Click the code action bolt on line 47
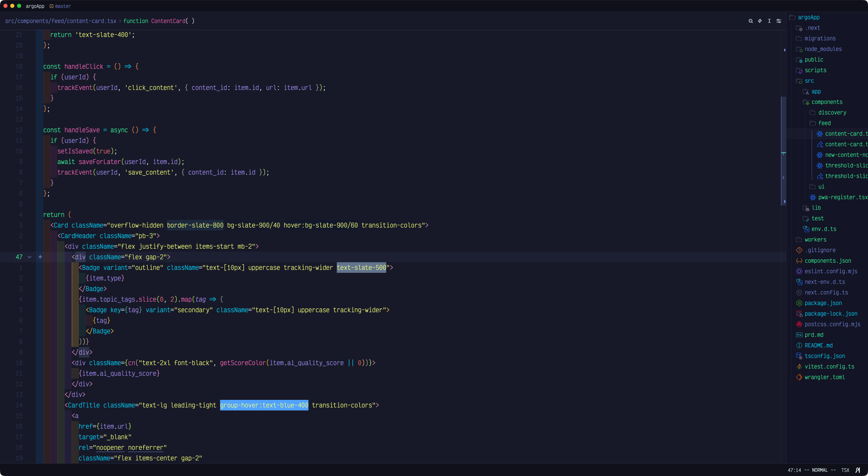The height and width of the screenshot is (476, 868). [40, 257]
